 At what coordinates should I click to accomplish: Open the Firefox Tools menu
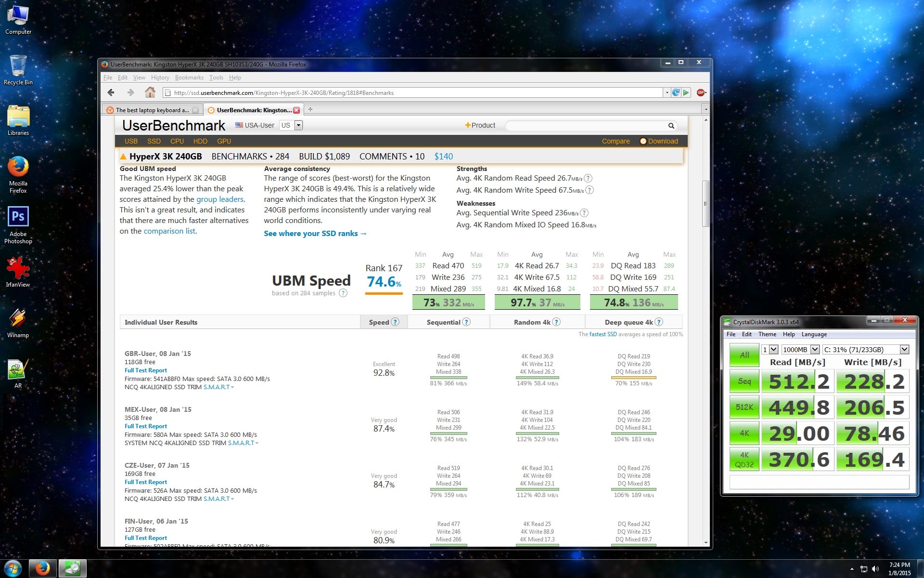(216, 78)
